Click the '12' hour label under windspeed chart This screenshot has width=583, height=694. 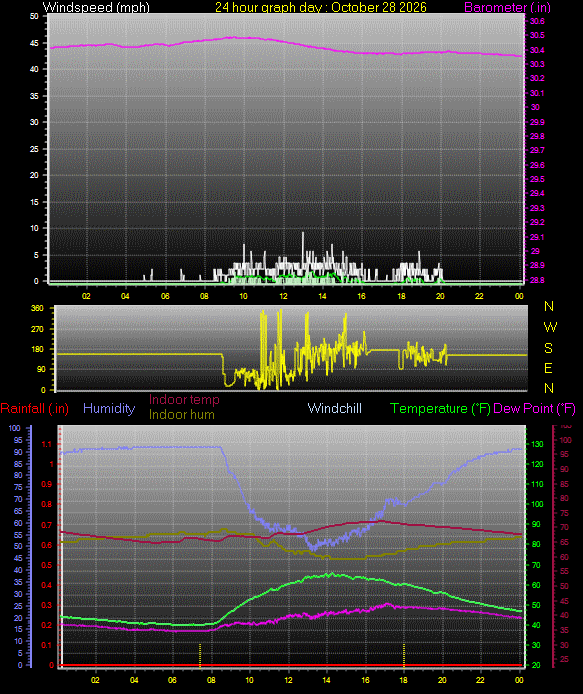point(283,296)
